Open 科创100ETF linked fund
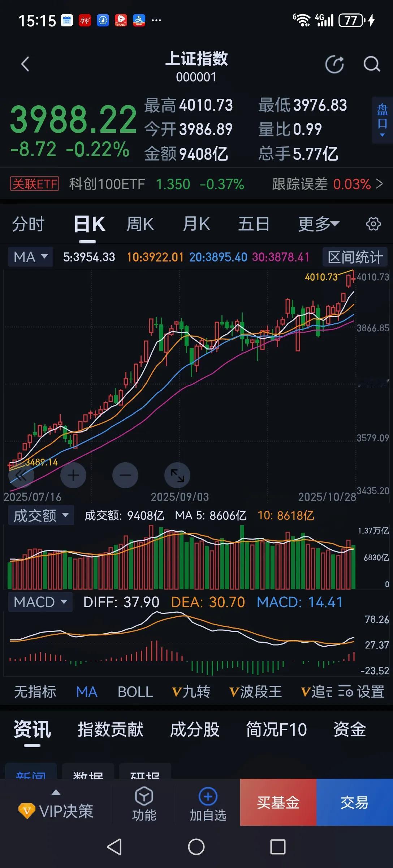This screenshot has height=868, width=393. [x=107, y=184]
